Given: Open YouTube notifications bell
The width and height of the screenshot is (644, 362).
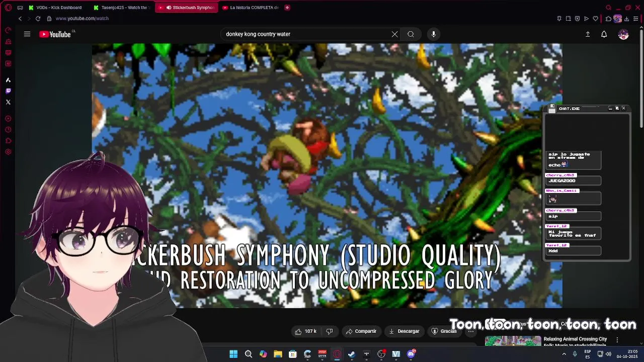Looking at the screenshot, I should [x=604, y=34].
